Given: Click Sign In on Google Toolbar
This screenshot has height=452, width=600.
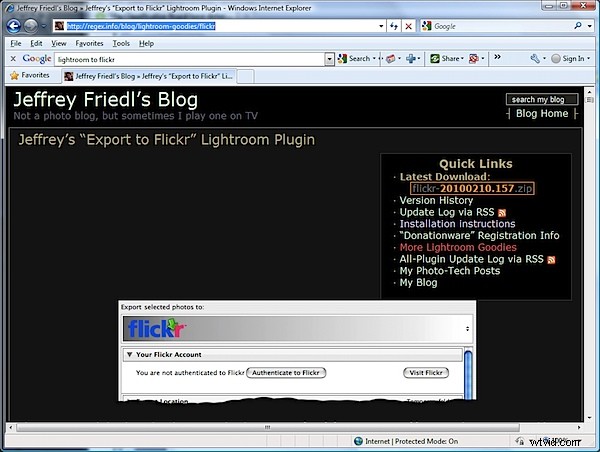Looking at the screenshot, I should point(568,59).
